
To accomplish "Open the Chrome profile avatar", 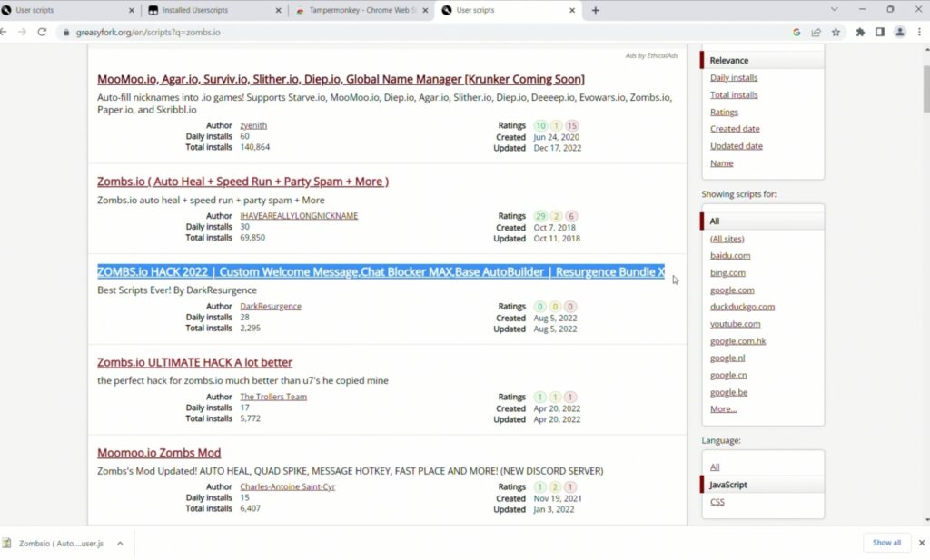I will pos(900,32).
